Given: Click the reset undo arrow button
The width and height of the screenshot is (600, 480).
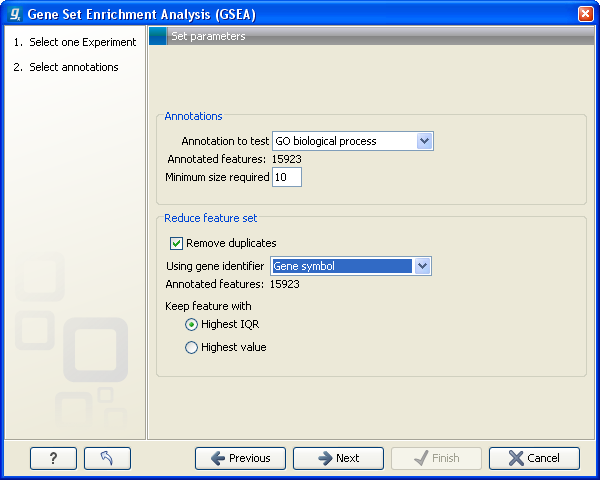Looking at the screenshot, I should [107, 458].
